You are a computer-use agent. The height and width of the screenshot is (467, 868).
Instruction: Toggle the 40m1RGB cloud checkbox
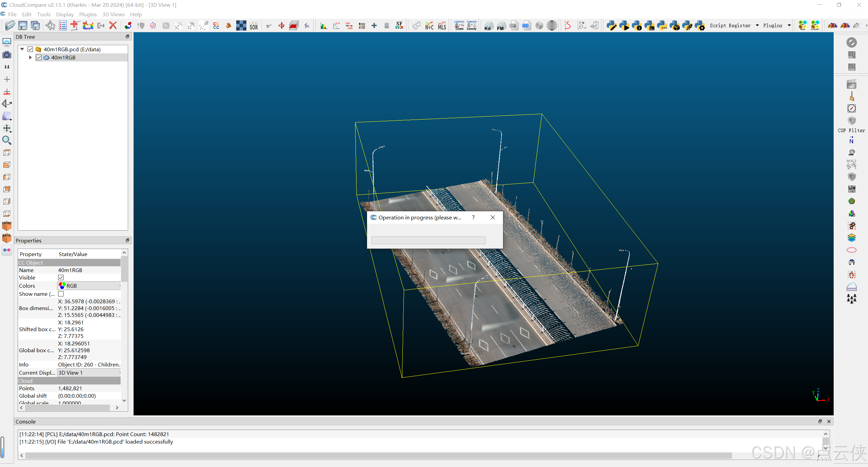[x=39, y=57]
